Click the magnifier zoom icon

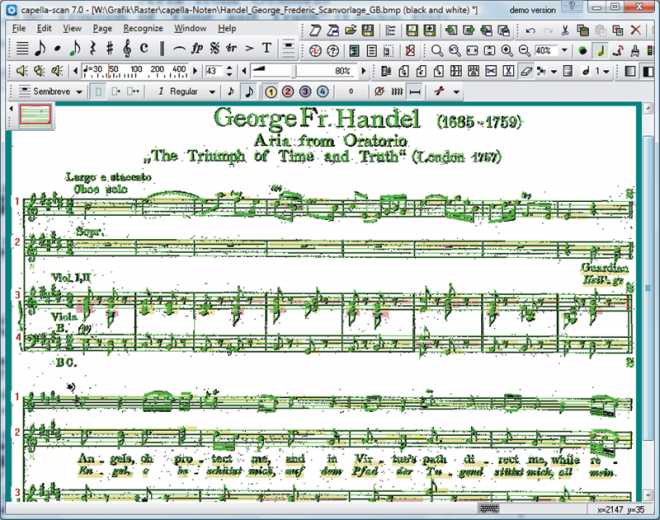tap(437, 51)
